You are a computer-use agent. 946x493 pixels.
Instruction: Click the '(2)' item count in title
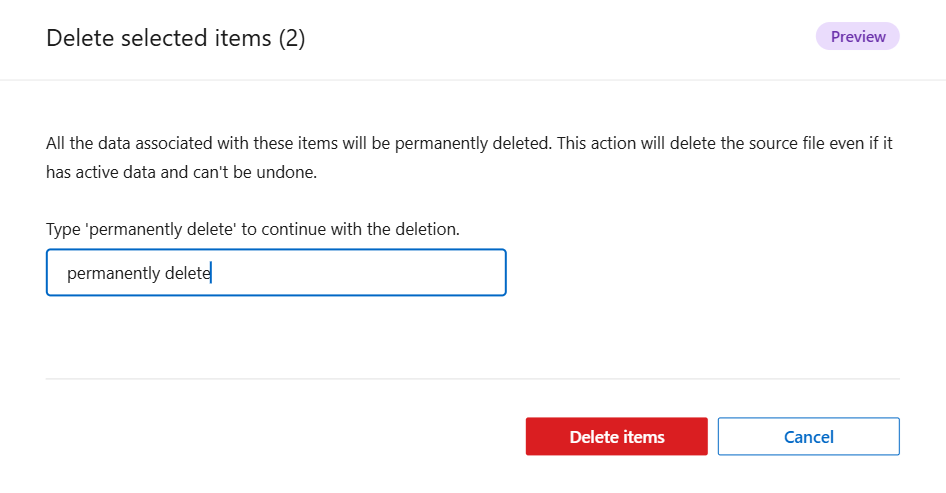tap(291, 39)
